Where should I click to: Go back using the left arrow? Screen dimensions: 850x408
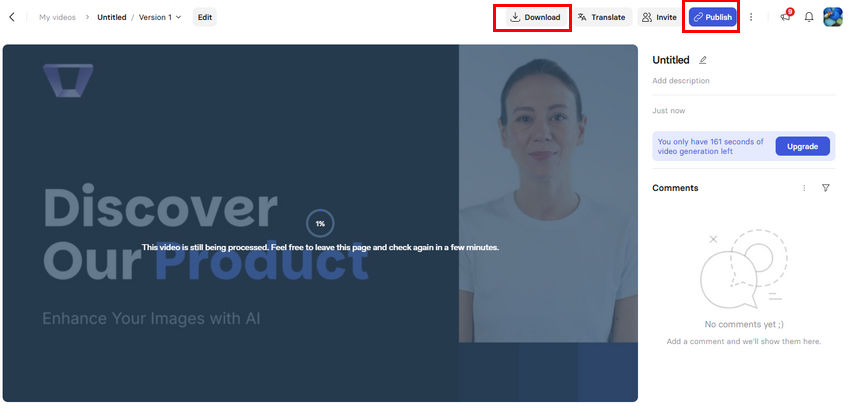[x=12, y=17]
